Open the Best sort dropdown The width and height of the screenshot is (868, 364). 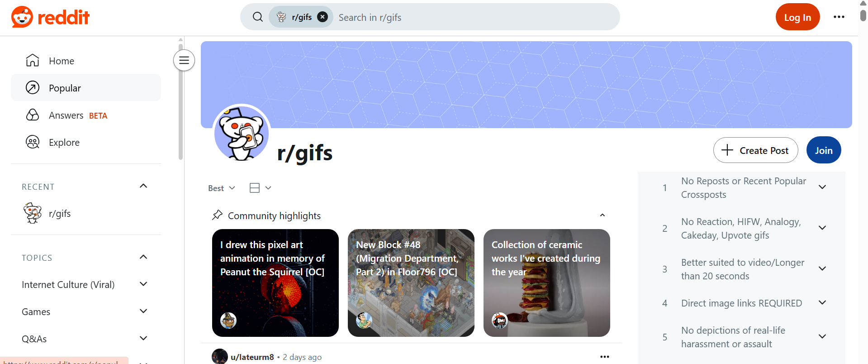coord(222,188)
